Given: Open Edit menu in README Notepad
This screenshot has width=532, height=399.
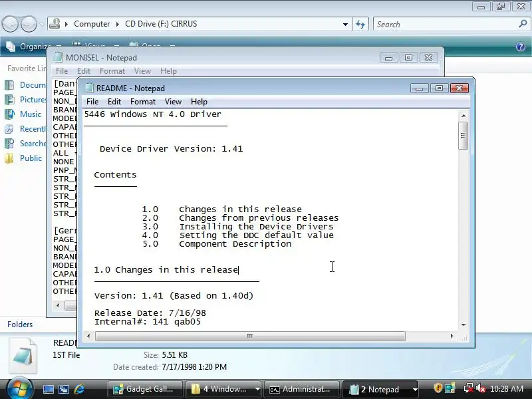Looking at the screenshot, I should [114, 102].
